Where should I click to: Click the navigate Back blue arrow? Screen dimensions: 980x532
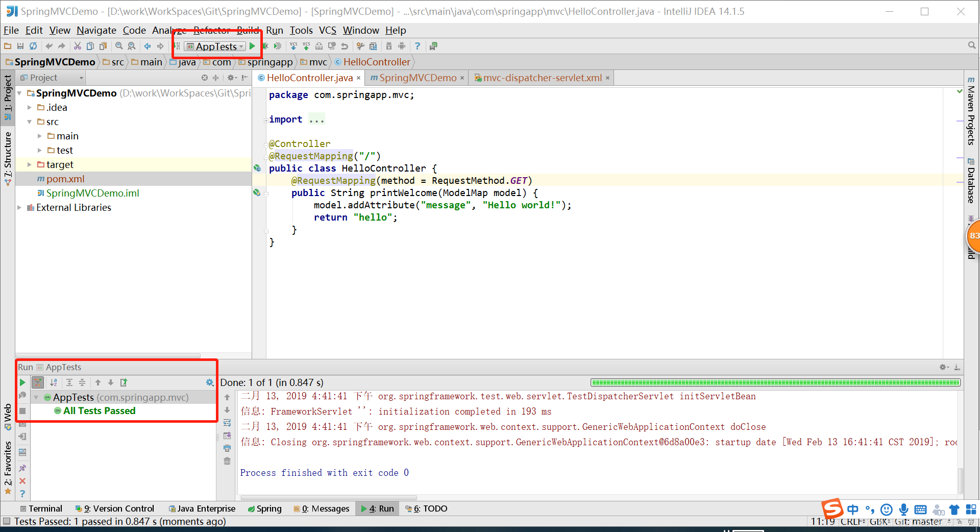tap(148, 46)
